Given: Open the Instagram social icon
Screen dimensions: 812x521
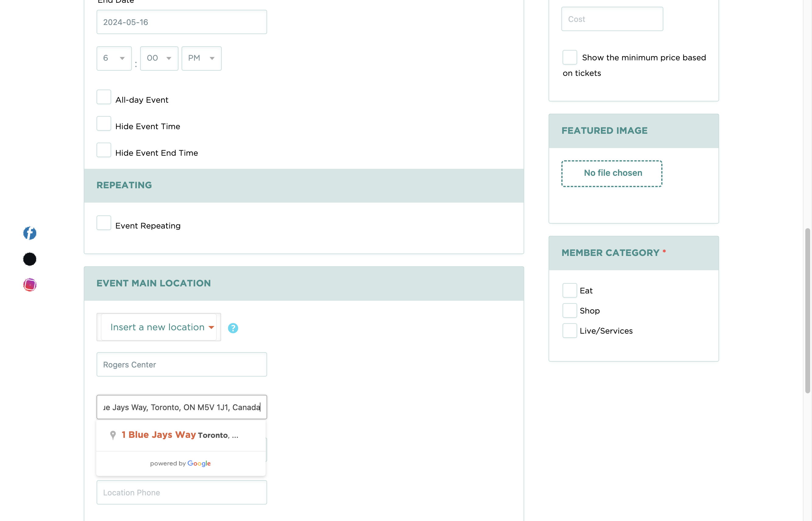Looking at the screenshot, I should 30,285.
